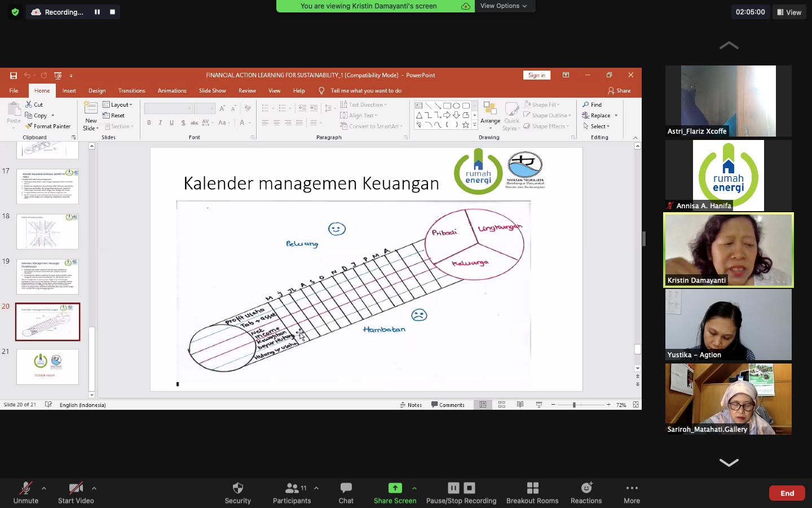Toggle the Notes pane button
The height and width of the screenshot is (508, 812).
click(x=411, y=405)
